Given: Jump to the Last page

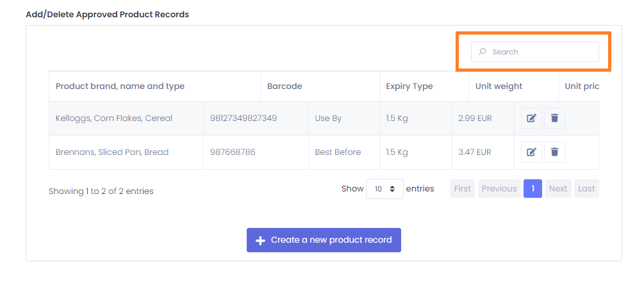Looking at the screenshot, I should 586,189.
